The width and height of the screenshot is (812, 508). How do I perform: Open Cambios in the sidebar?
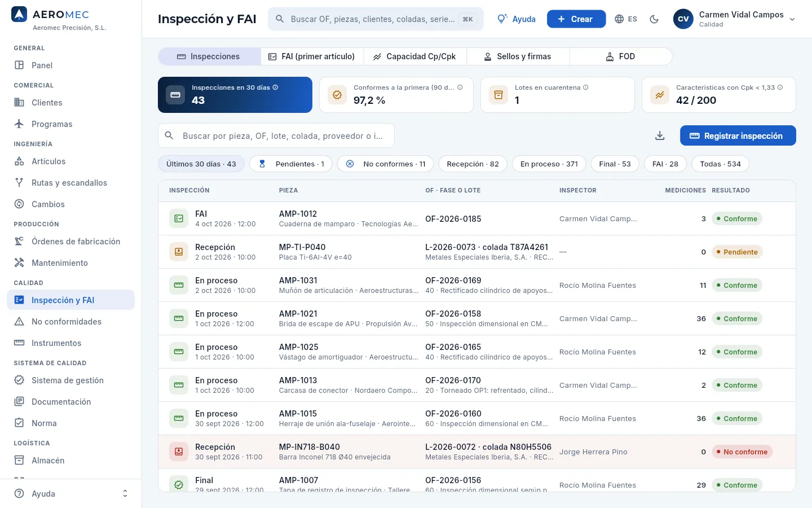(x=70, y=204)
